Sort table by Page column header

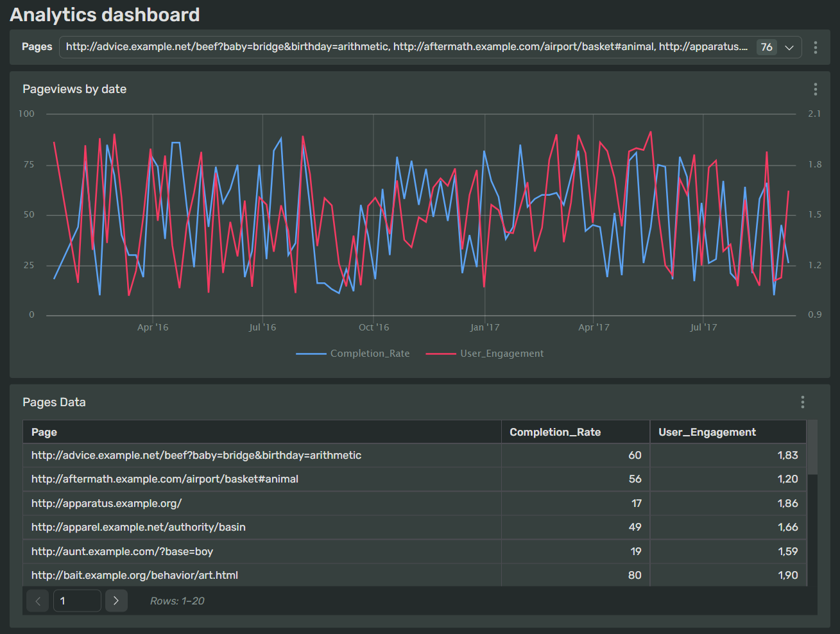coord(262,432)
